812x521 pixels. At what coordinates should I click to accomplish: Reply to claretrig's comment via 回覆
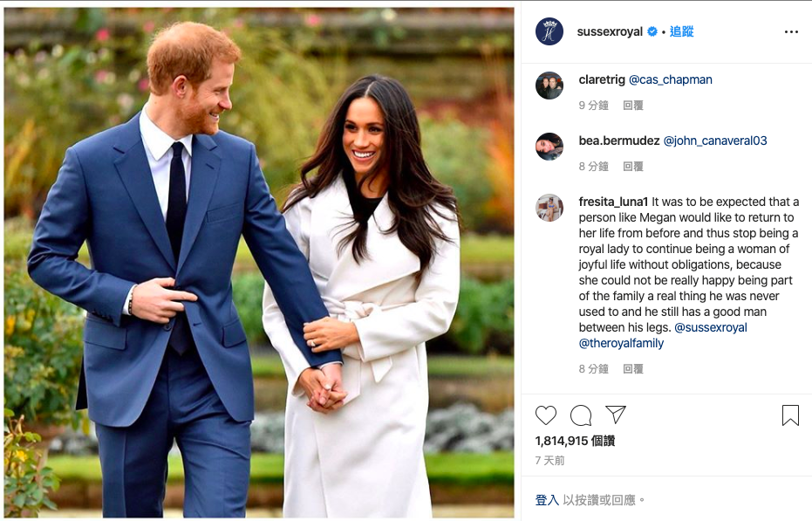coord(633,106)
